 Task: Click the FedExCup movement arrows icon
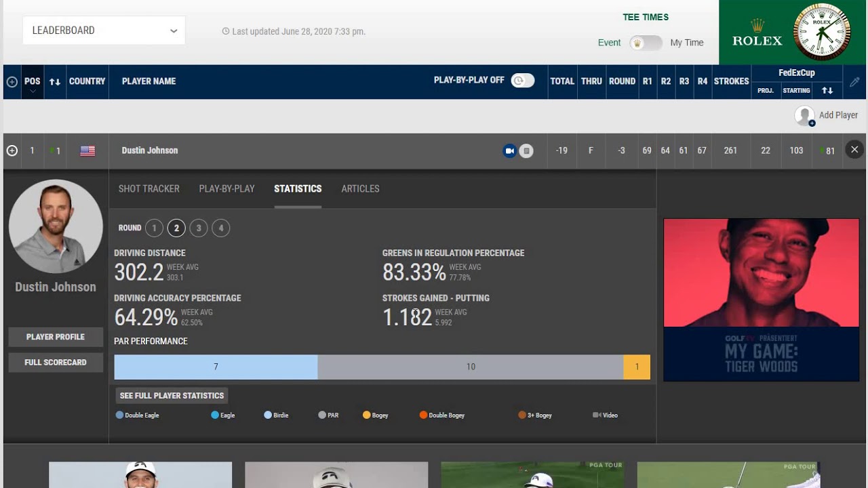click(827, 90)
